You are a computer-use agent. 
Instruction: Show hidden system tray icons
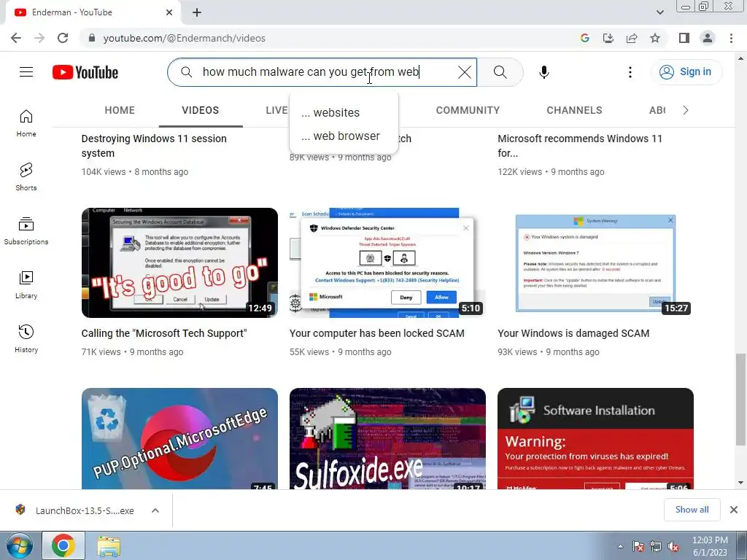(x=620, y=546)
